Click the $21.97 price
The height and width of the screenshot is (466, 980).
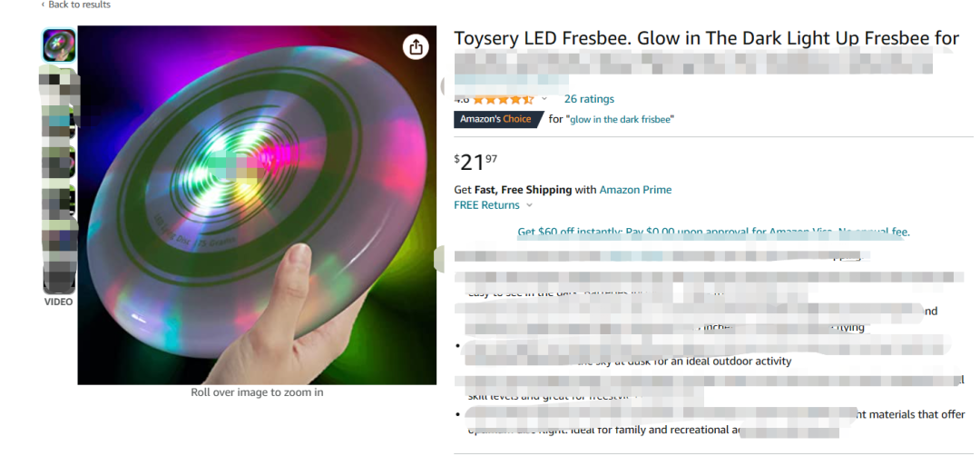pos(475,162)
